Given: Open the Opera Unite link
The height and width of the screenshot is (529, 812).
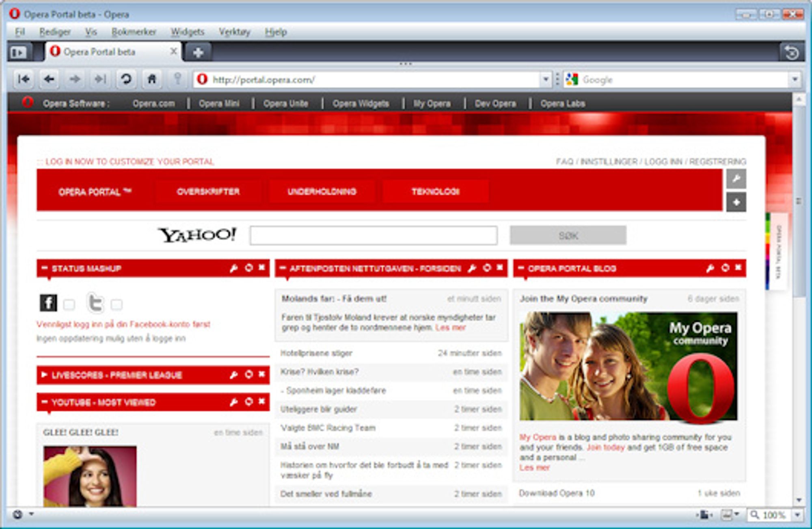Looking at the screenshot, I should (286, 104).
